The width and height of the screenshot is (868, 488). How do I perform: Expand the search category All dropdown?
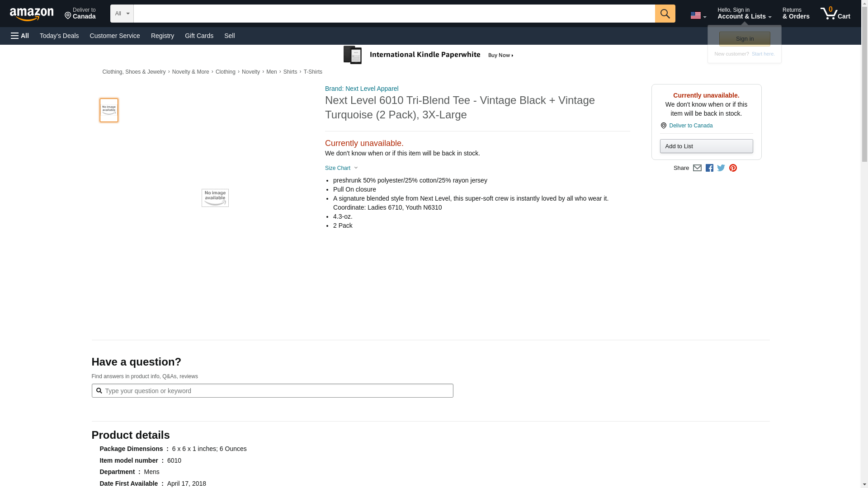point(122,14)
